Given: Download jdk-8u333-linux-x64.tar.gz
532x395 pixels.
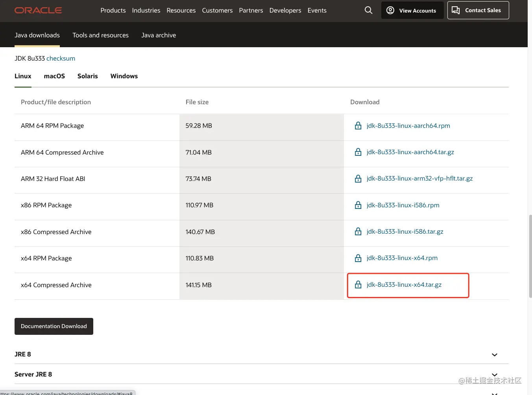Looking at the screenshot, I should (404, 284).
